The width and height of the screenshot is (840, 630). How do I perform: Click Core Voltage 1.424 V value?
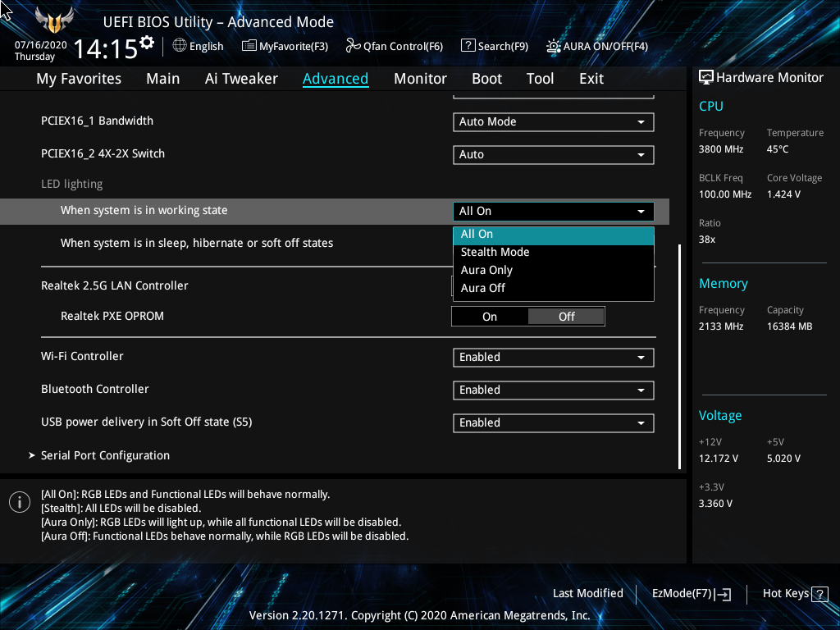(783, 194)
